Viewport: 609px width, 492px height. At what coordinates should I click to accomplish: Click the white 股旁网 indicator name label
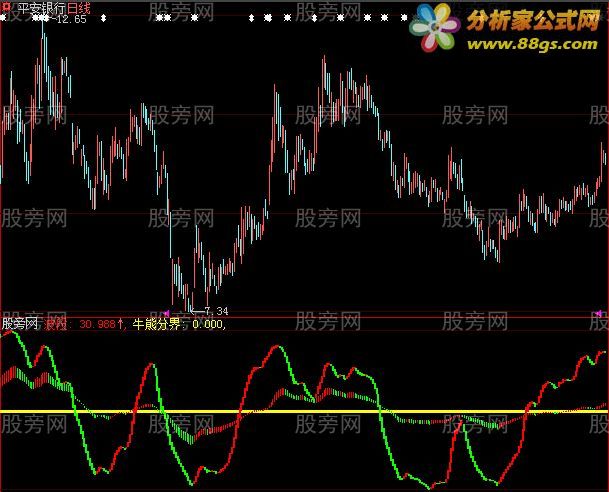point(19,323)
